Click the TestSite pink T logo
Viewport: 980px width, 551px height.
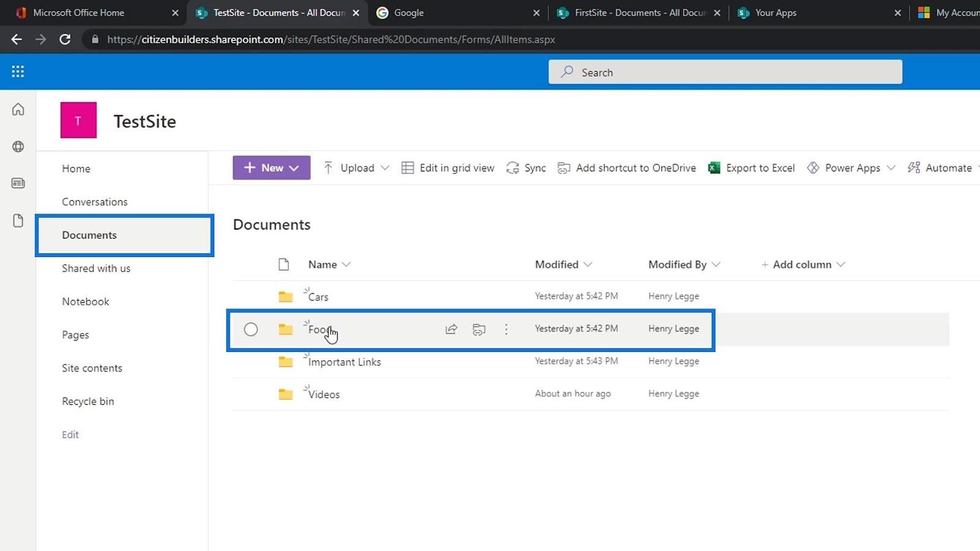(x=78, y=120)
